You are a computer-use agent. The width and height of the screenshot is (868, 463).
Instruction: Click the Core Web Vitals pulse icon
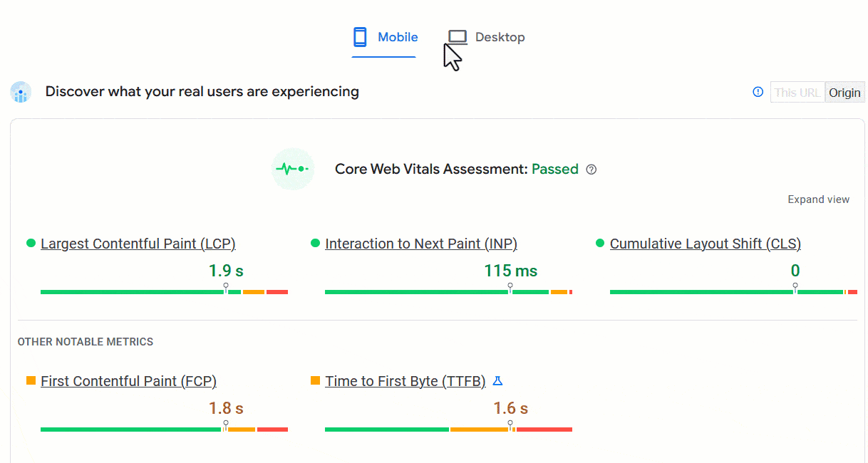click(x=293, y=169)
